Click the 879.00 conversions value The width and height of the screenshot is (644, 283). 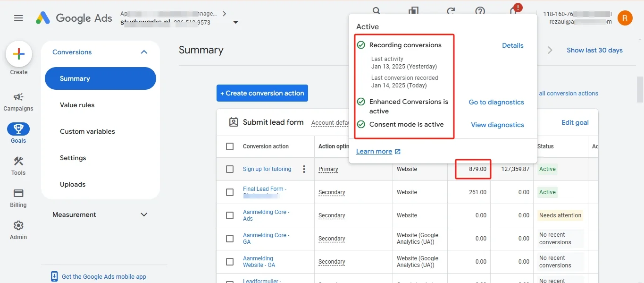[477, 169]
